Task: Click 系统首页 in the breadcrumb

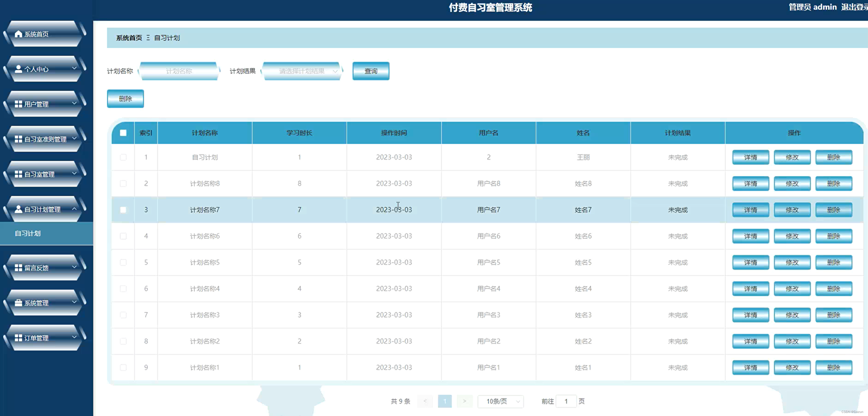Action: coord(129,38)
